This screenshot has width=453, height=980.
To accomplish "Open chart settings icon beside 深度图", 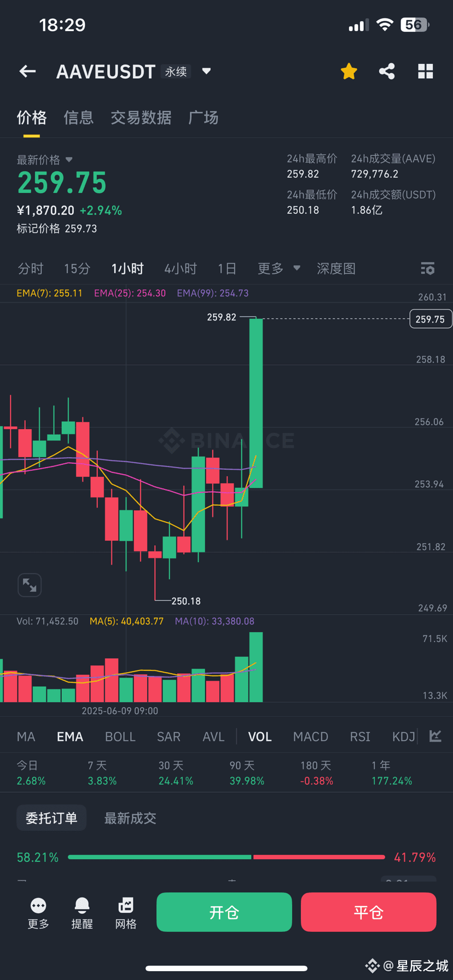I will [427, 269].
